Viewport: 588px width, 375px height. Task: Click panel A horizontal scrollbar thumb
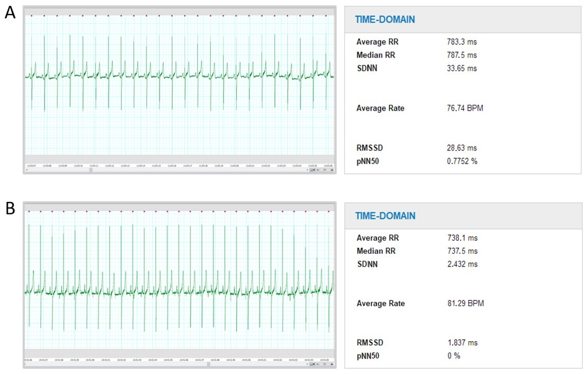click(x=91, y=170)
